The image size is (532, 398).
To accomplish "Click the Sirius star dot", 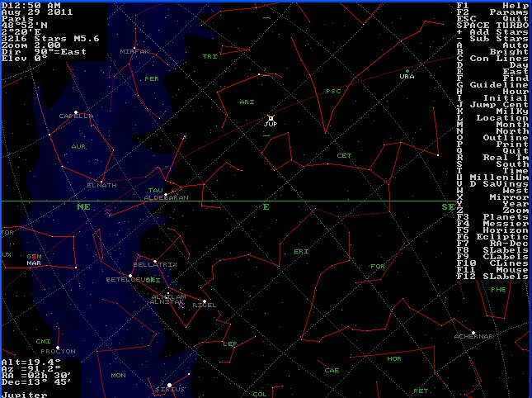I will point(170,385).
